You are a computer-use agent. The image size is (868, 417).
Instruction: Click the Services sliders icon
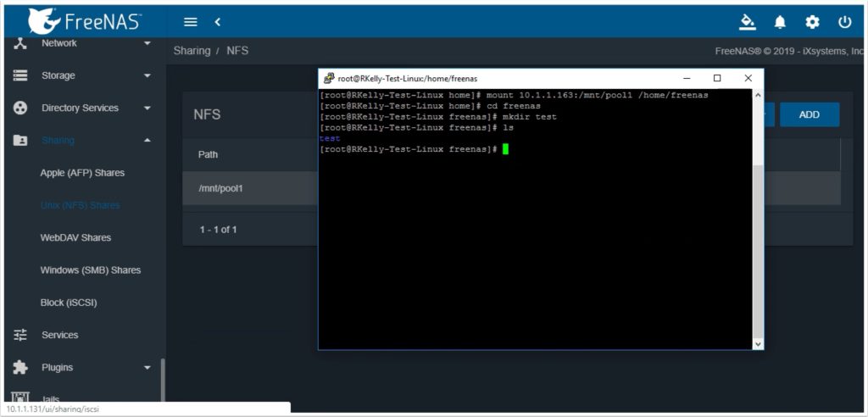click(21, 335)
